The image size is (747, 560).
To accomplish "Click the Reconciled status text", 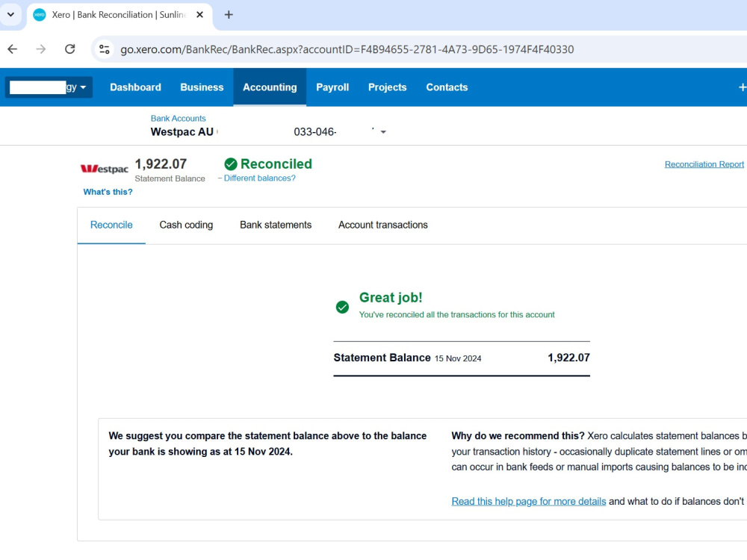I will point(276,164).
